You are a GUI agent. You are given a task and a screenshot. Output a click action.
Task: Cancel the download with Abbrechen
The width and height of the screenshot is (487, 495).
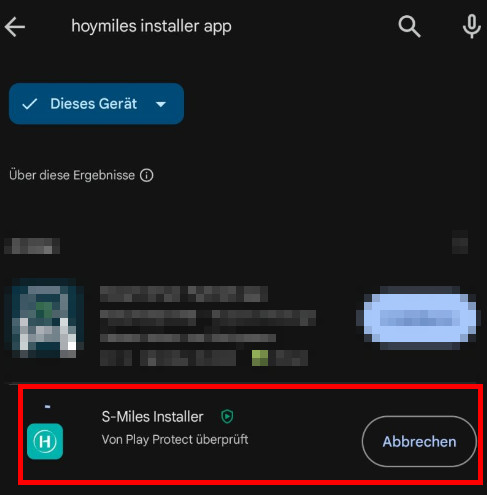pos(419,441)
